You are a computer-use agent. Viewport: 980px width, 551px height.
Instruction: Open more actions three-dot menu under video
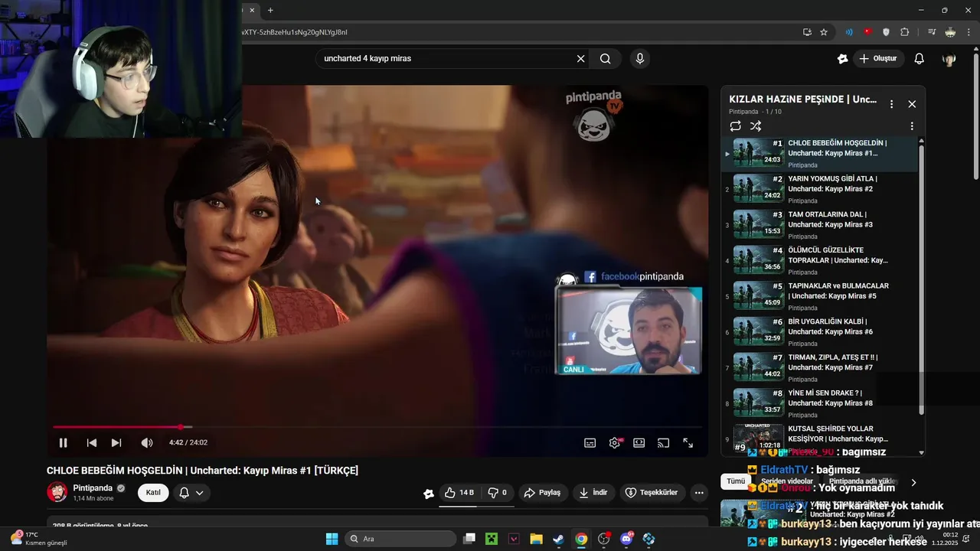coord(699,493)
